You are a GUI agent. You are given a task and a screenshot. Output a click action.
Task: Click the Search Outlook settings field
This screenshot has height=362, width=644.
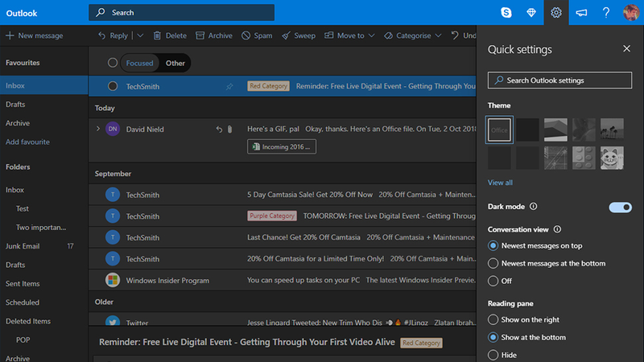click(x=559, y=80)
